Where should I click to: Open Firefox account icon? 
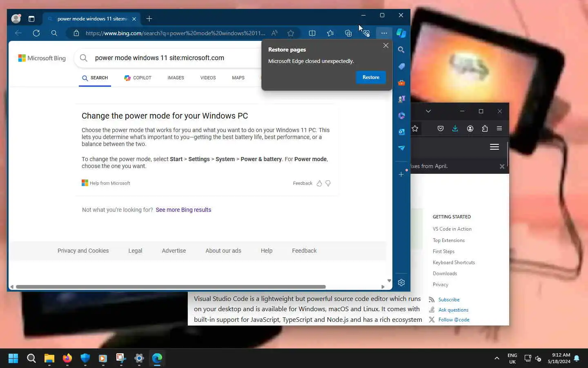point(470,128)
